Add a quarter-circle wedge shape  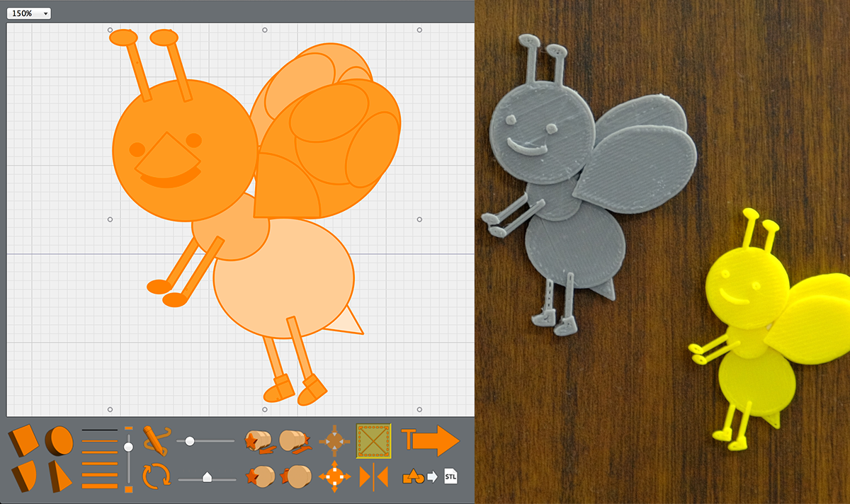23,475
